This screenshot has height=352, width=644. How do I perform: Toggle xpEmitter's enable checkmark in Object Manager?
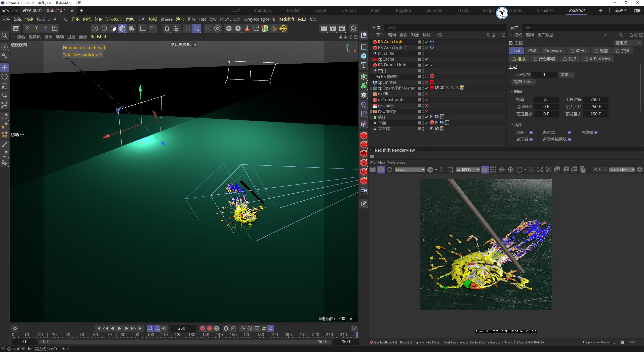click(x=427, y=82)
